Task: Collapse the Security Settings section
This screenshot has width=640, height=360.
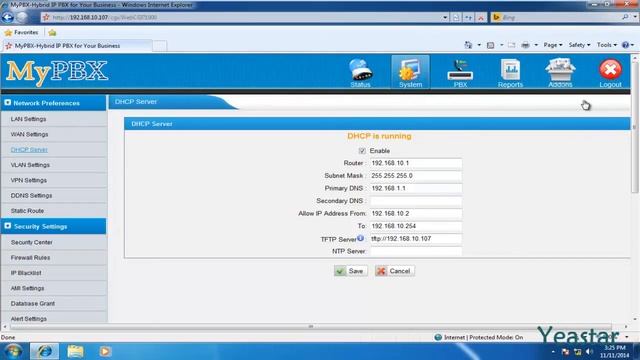Action: point(8,226)
